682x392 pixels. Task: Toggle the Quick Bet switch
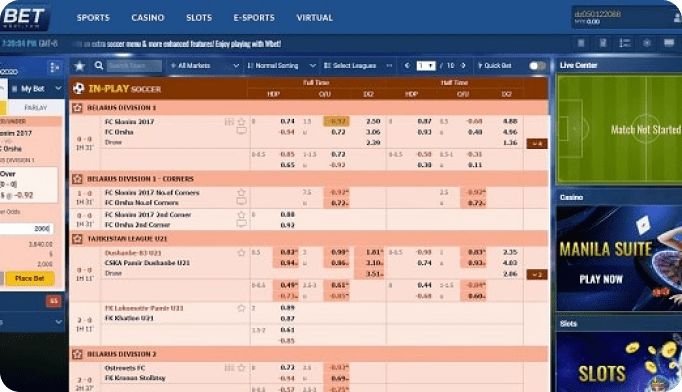pyautogui.click(x=537, y=66)
